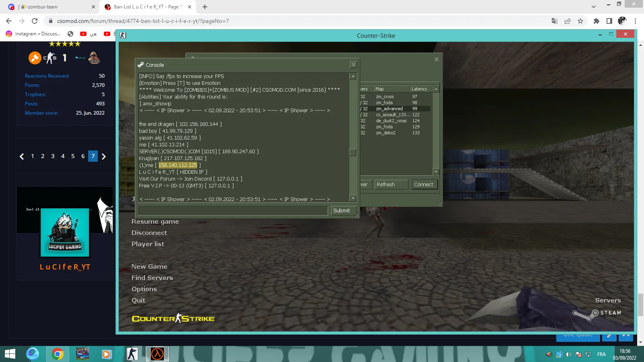Image resolution: width=644 pixels, height=362 pixels.
Task: Click the Chrome reload page icon
Action: point(35,21)
